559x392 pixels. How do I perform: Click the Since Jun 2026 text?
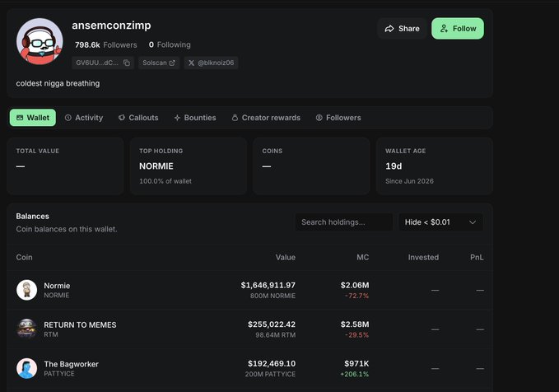point(410,181)
